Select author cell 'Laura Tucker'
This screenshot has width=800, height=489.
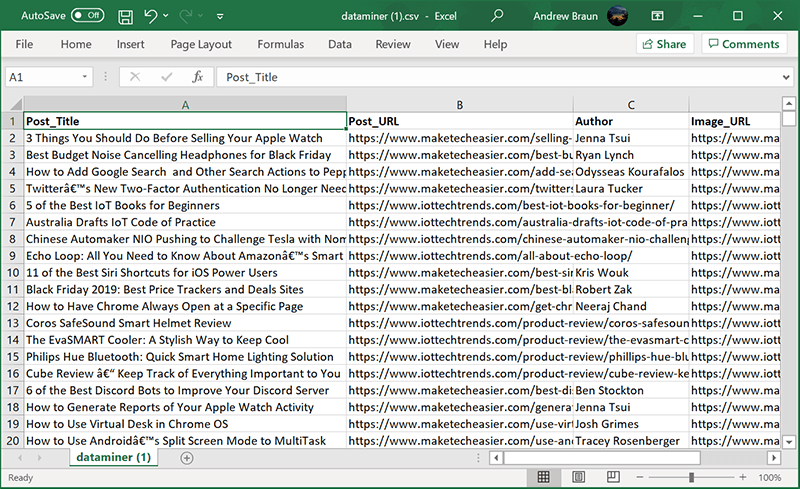[631, 188]
